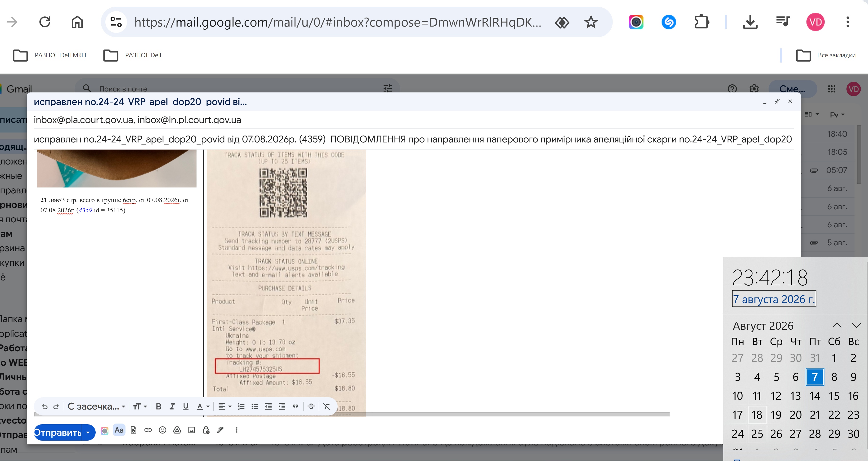
Task: Open more compose options menu
Action: (237, 430)
